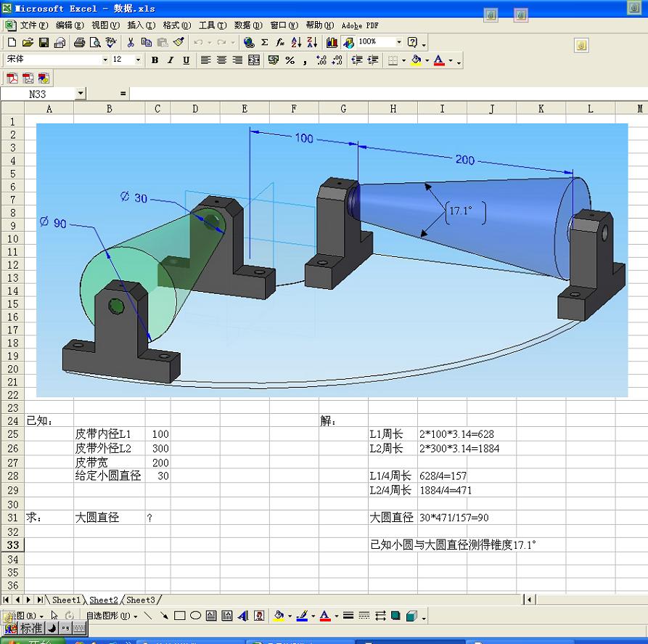Apply the yellow Fill Color bucket on the formatting toolbar
Image resolution: width=648 pixels, height=644 pixels.
pos(417,60)
